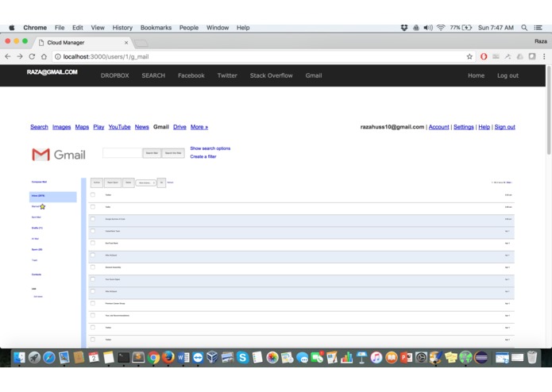This screenshot has width=552, height=392.
Task: Open the Dropbox menu bar icon
Action: pyautogui.click(x=404, y=28)
